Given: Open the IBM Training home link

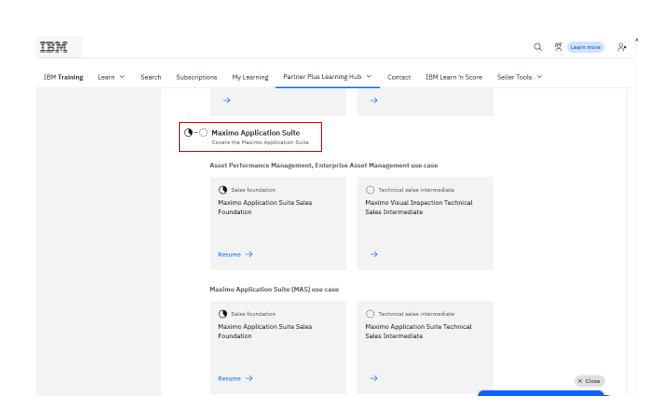Looking at the screenshot, I should click(x=63, y=77).
